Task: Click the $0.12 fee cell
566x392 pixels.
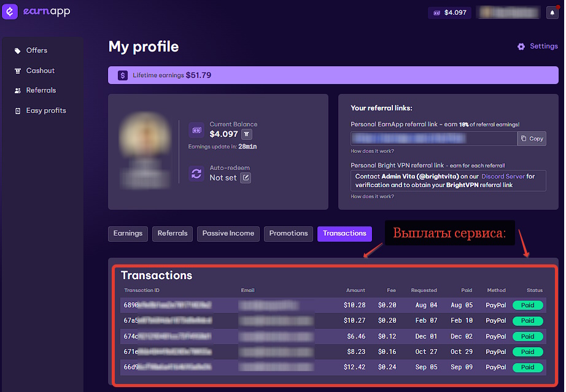Action: 387,336
